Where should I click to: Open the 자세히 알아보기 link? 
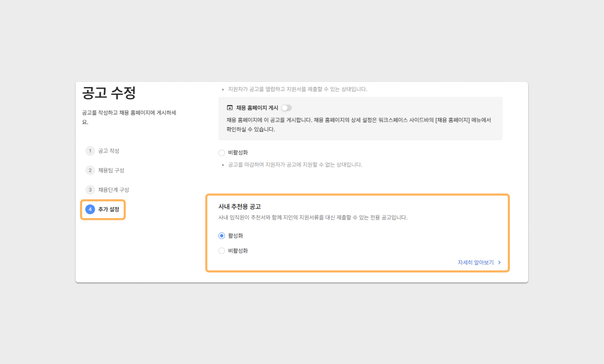475,262
